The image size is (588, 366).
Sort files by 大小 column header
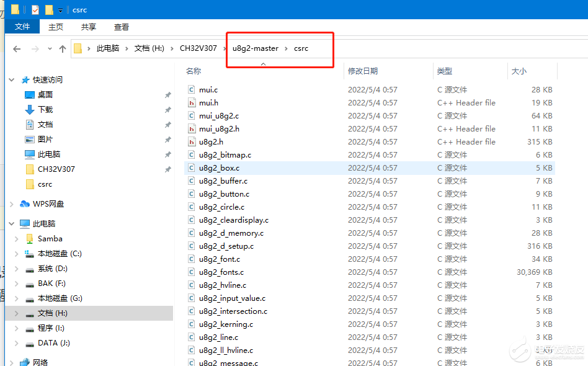click(x=519, y=71)
